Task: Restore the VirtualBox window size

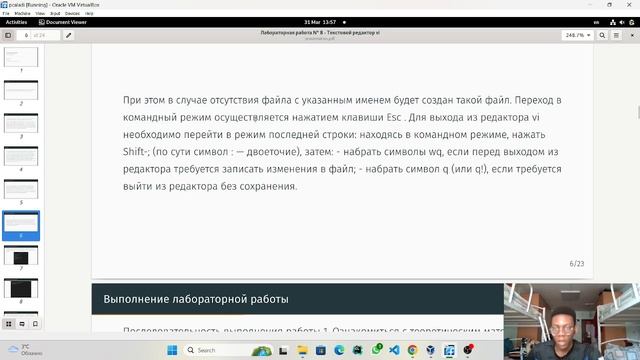Action: click(609, 5)
